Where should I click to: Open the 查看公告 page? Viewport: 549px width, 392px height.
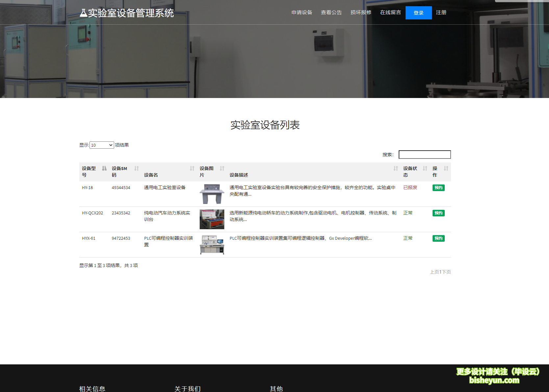click(331, 12)
